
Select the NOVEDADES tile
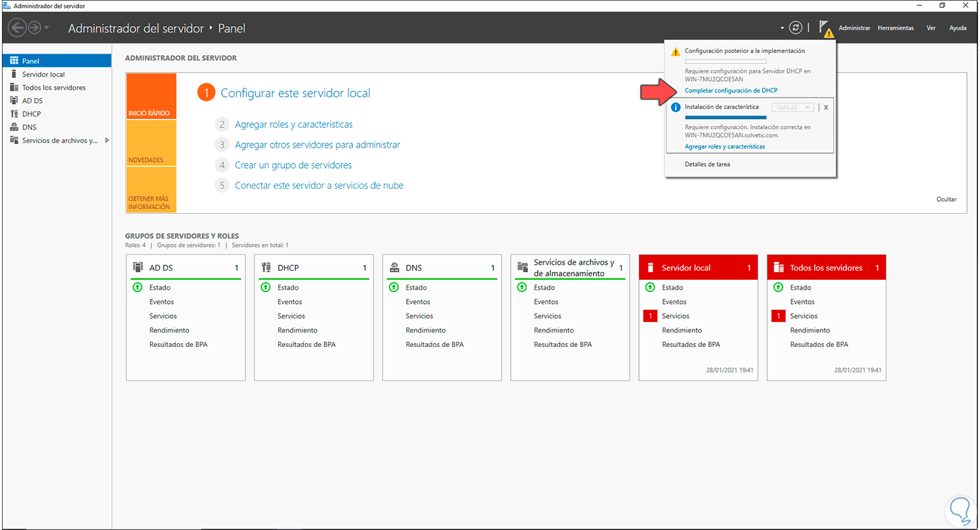151,143
